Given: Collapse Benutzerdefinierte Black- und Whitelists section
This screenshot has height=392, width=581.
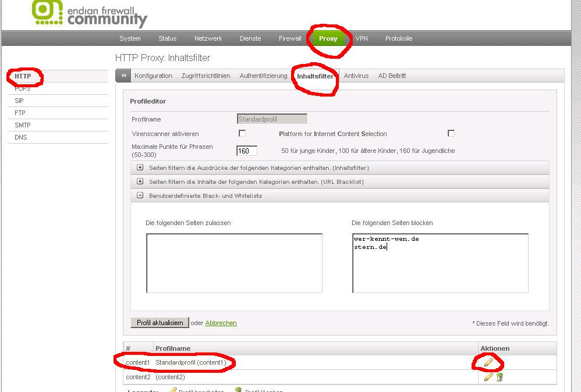Looking at the screenshot, I should 140,195.
